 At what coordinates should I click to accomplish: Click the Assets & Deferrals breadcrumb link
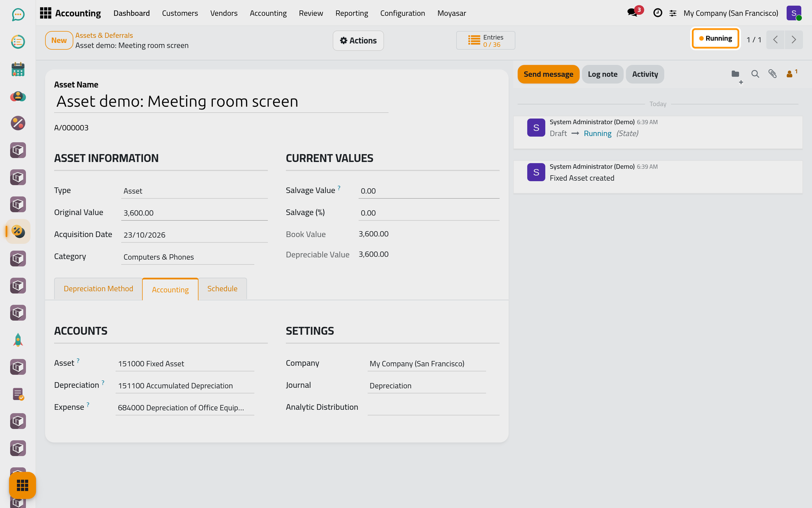[104, 36]
